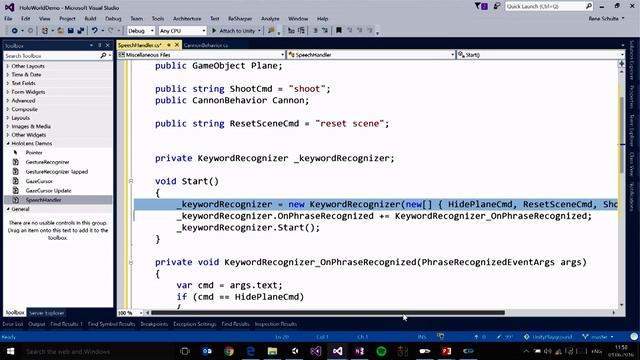Click the green Attach to Unity play icon
The width and height of the screenshot is (640, 360).
click(214, 31)
